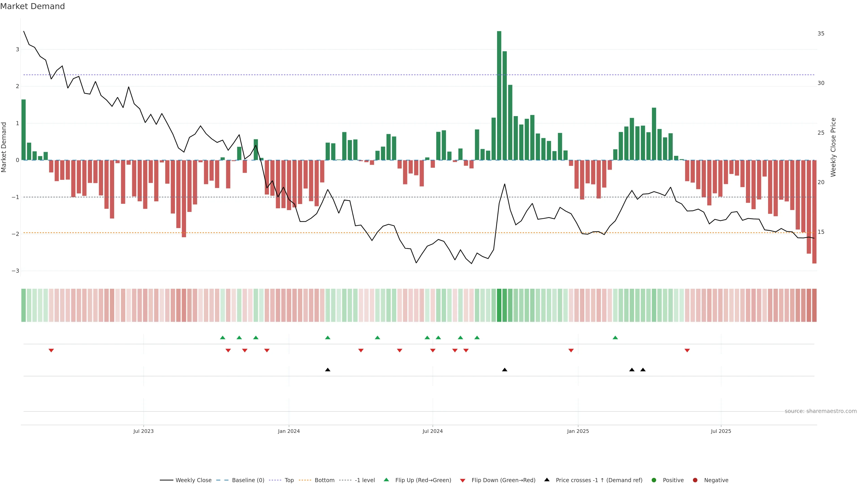Click the darkest green heatmap strip cell
This screenshot has width=868, height=488.
[x=499, y=305]
